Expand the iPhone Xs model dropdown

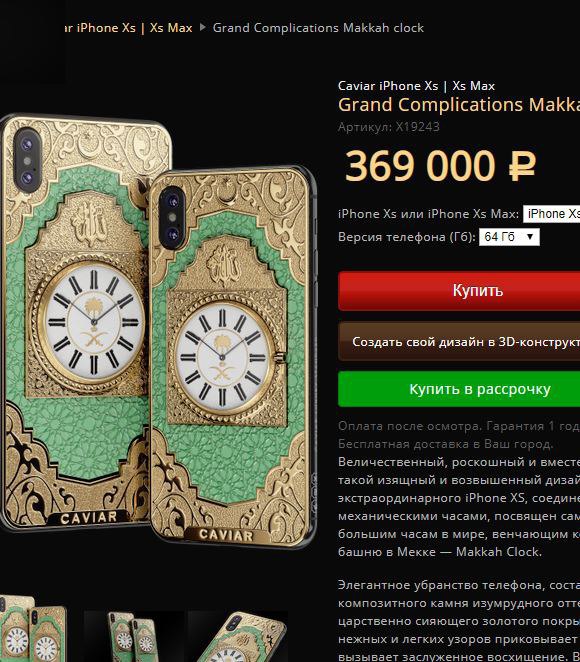coord(551,214)
